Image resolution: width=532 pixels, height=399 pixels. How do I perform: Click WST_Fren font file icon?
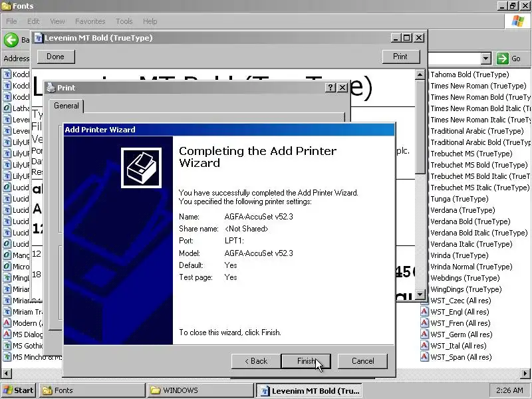tap(424, 323)
